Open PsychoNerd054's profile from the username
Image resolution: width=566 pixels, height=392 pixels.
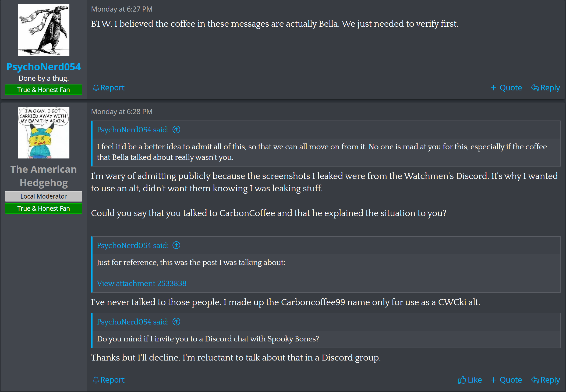pyautogui.click(x=44, y=67)
